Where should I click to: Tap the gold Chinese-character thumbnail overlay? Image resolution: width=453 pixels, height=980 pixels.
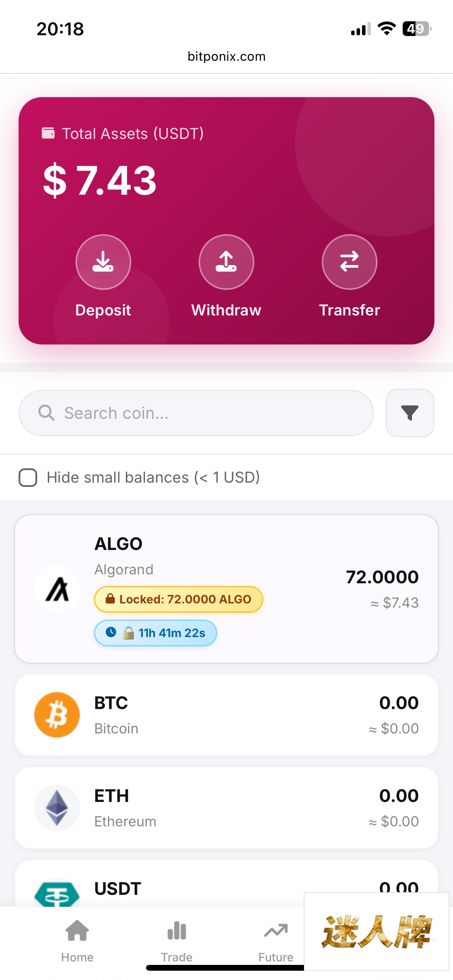point(376,931)
